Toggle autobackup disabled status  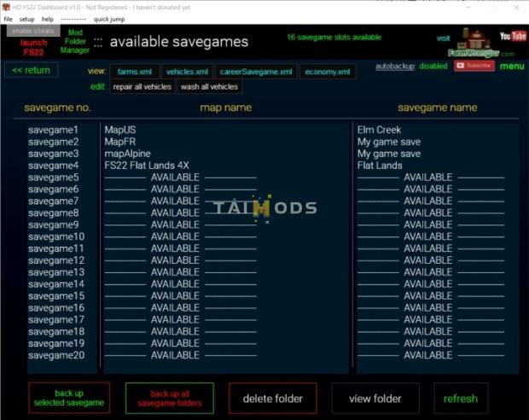[433, 66]
